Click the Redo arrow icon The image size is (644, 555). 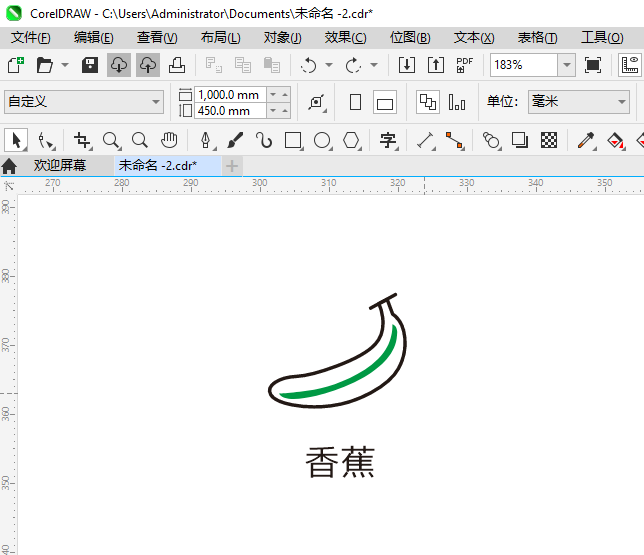[353, 65]
